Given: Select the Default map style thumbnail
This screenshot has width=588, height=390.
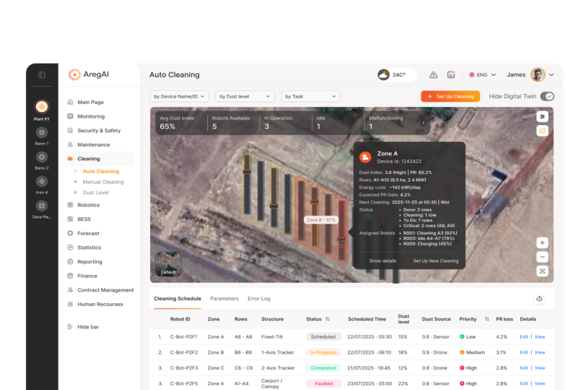Looking at the screenshot, I should [168, 265].
